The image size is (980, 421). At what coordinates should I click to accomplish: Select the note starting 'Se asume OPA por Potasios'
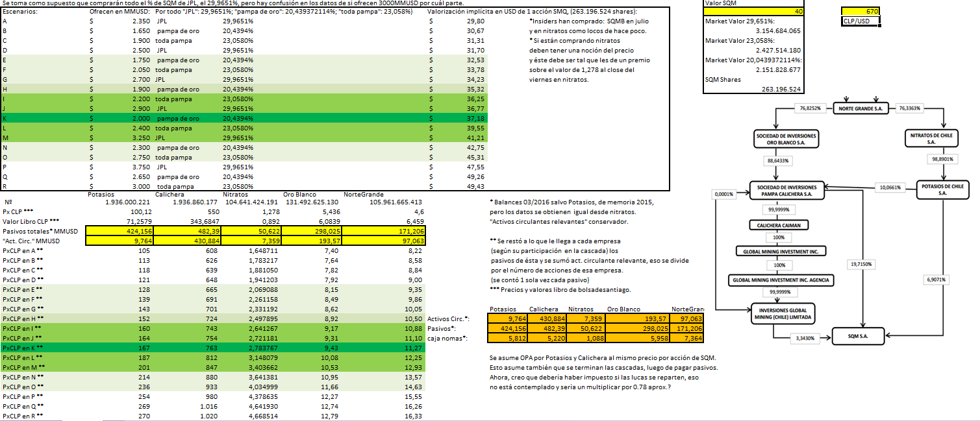coord(603,357)
